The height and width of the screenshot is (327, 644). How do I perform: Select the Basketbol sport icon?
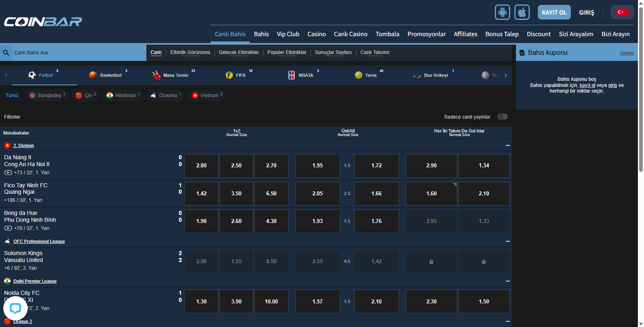(93, 75)
